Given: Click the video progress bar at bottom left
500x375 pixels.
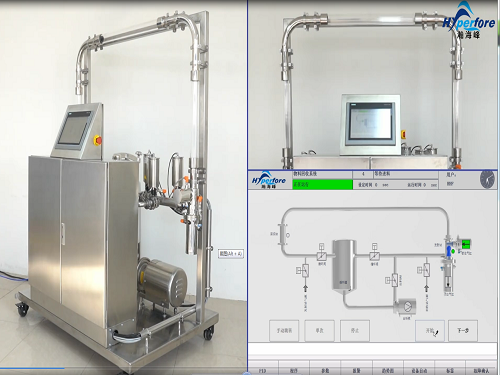Looking at the screenshot, I should tap(123, 368).
